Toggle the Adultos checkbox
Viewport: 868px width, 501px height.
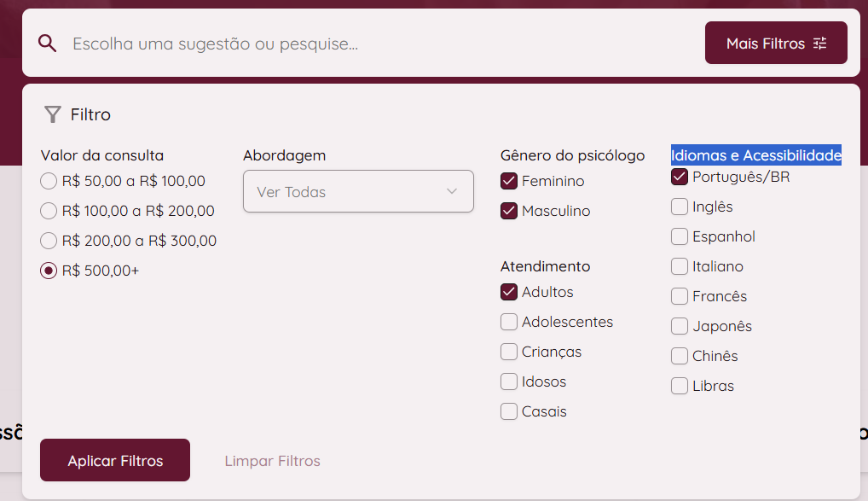tap(509, 292)
